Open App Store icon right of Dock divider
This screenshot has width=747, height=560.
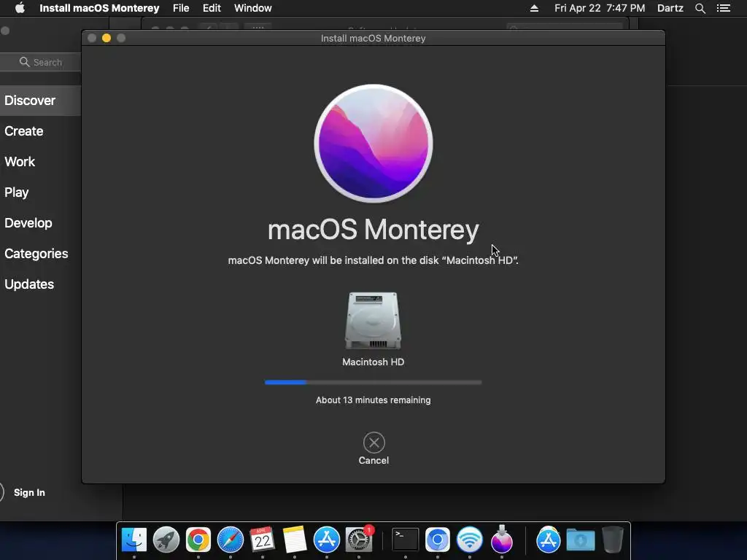(x=549, y=540)
